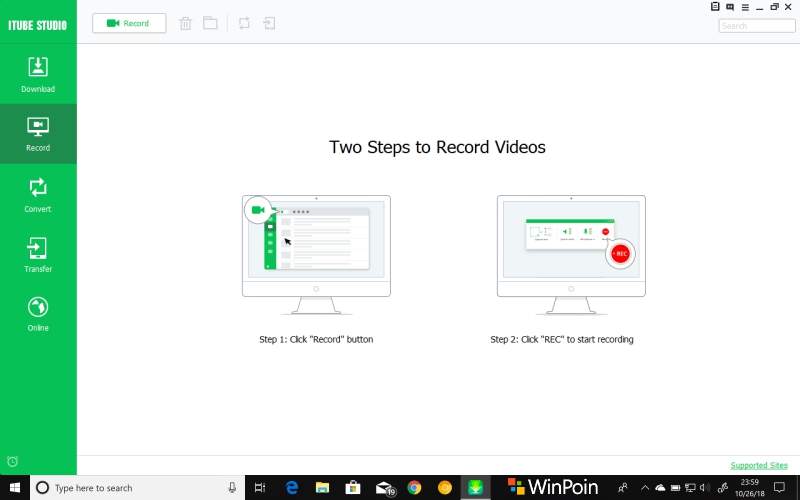Go to the Online section
The height and width of the screenshot is (500, 800).
[x=38, y=313]
